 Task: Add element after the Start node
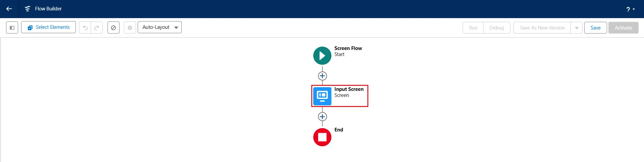(x=322, y=76)
